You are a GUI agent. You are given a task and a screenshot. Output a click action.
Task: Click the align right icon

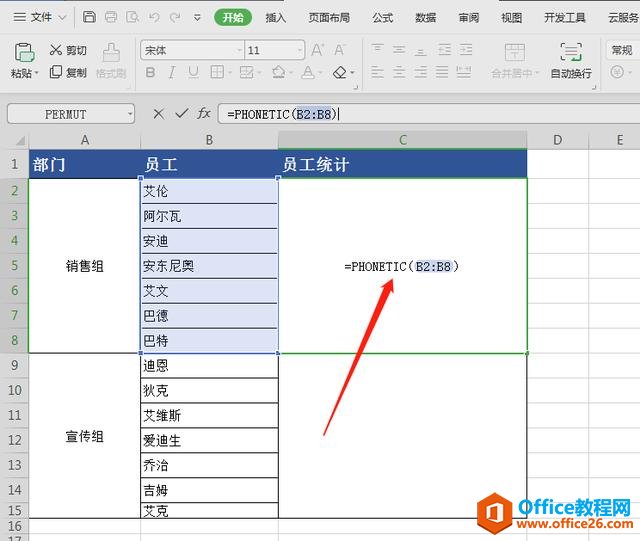coord(420,73)
